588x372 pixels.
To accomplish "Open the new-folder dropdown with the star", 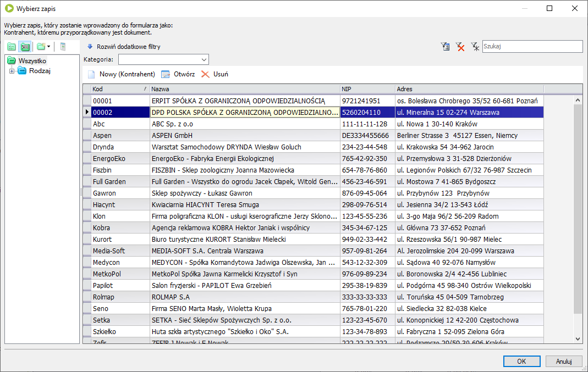I will [43, 47].
